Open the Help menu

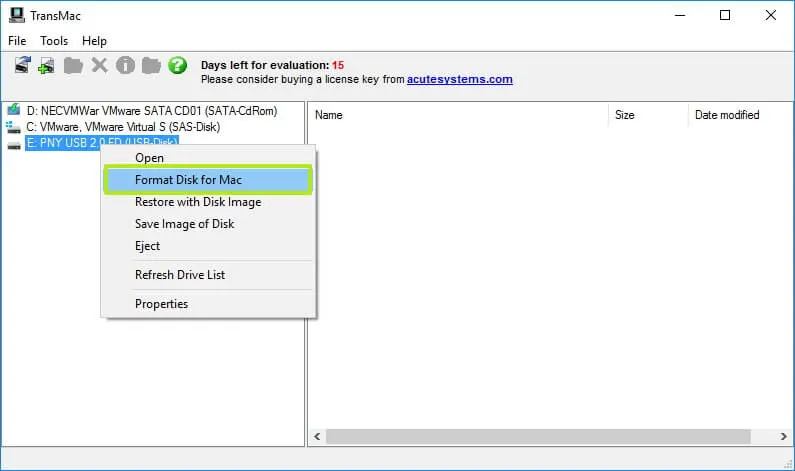click(94, 41)
